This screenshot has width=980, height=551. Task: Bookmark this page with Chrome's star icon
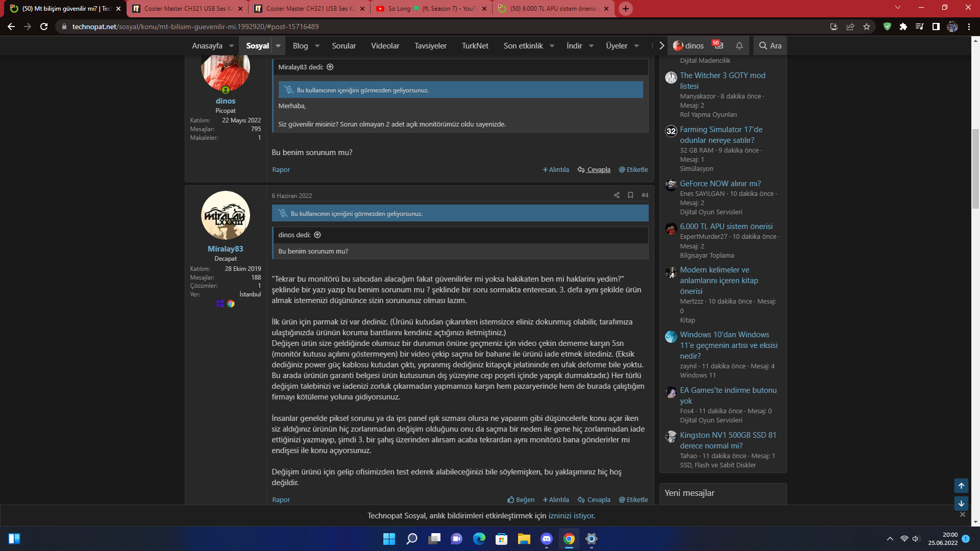(867, 27)
